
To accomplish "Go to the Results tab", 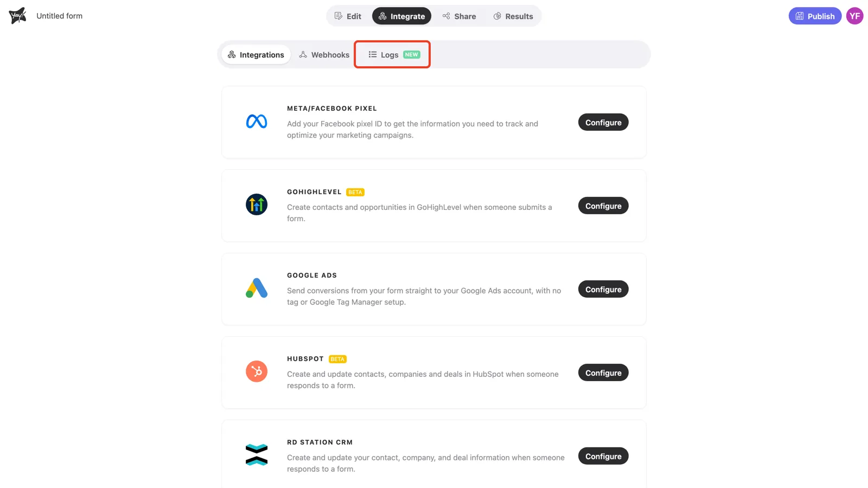I will coord(513,16).
